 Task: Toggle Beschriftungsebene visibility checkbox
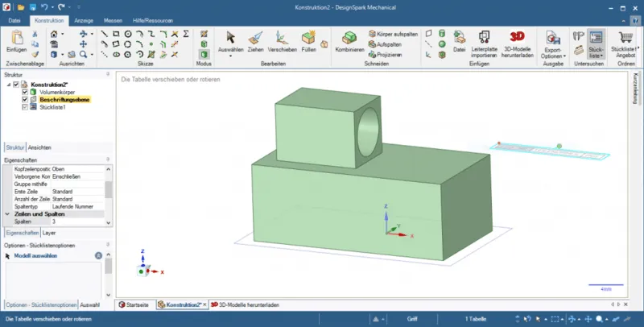(x=25, y=99)
